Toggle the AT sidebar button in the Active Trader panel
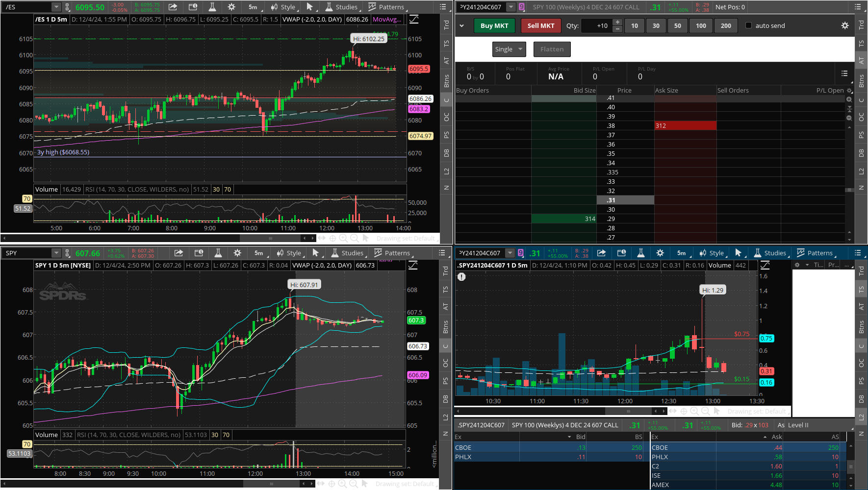 [862, 61]
